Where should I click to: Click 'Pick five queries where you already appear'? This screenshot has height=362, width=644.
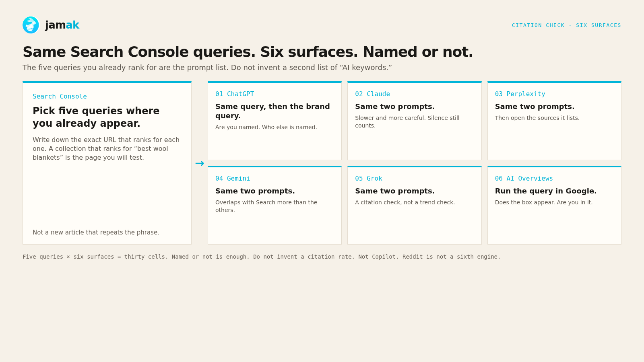pos(96,117)
